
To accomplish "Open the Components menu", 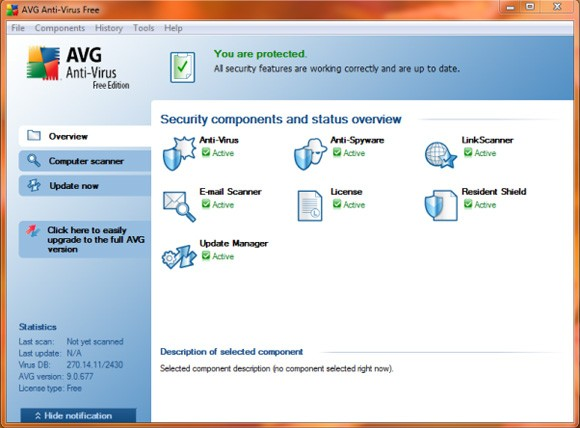I will tap(60, 28).
